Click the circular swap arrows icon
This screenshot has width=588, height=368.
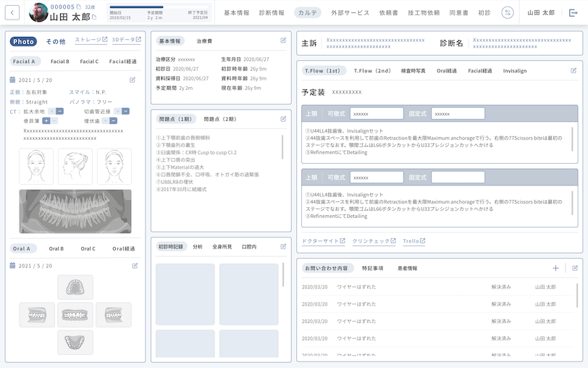pyautogui.click(x=508, y=12)
